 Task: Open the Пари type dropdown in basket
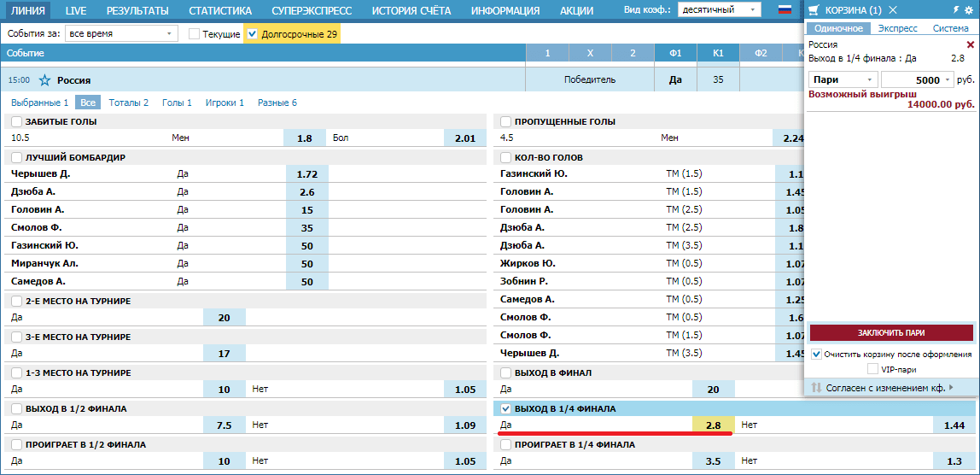(843, 80)
